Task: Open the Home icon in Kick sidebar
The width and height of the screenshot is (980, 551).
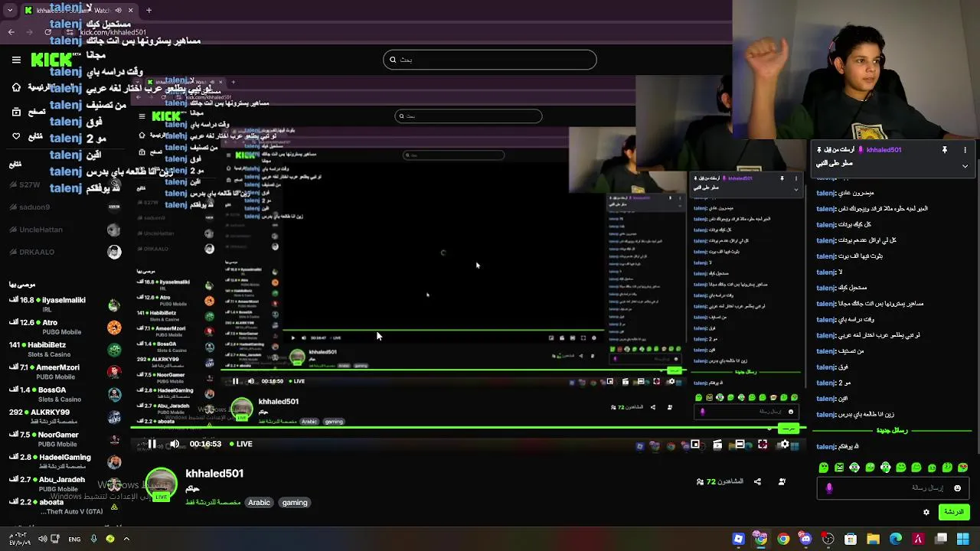Action: pos(16,87)
